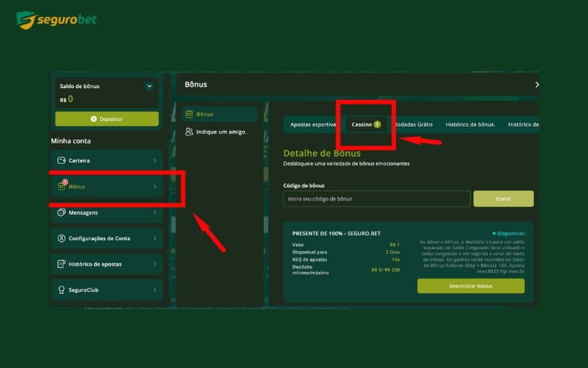Click the Configurações de Conta user icon
This screenshot has width=588, height=368.
(x=61, y=238)
